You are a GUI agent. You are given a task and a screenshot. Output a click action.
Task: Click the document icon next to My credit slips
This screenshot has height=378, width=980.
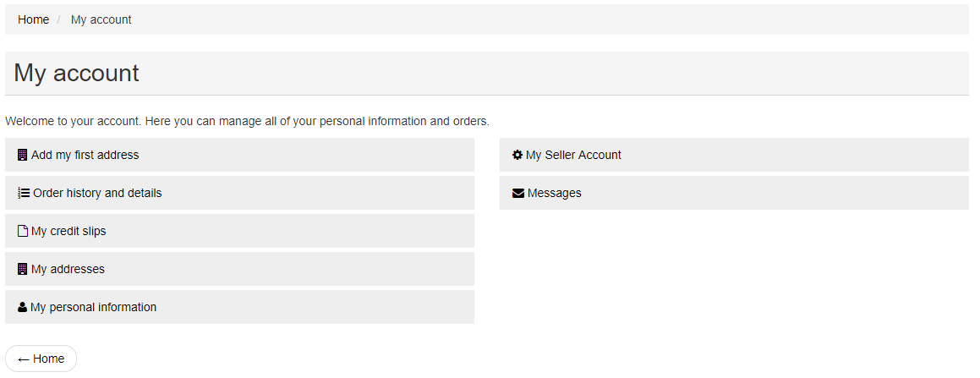click(23, 231)
